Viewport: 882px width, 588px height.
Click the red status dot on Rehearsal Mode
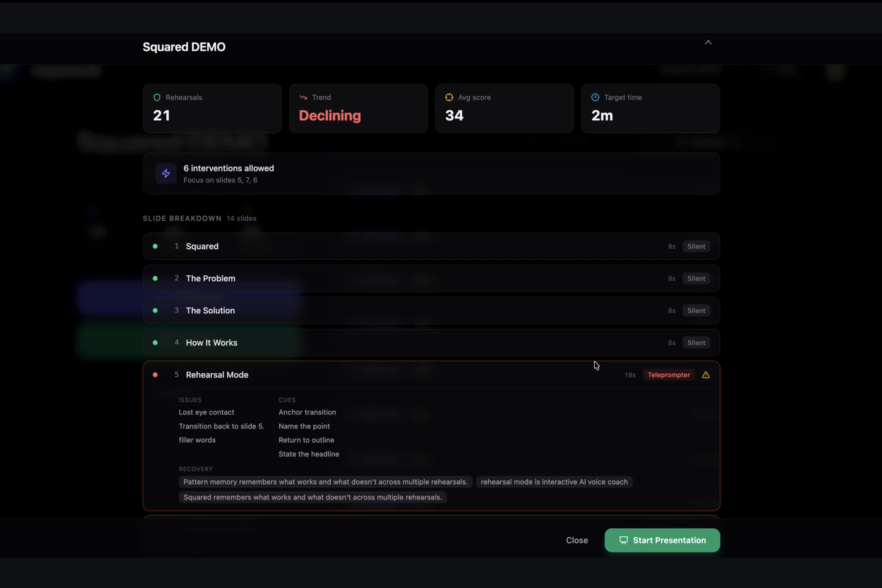point(155,375)
